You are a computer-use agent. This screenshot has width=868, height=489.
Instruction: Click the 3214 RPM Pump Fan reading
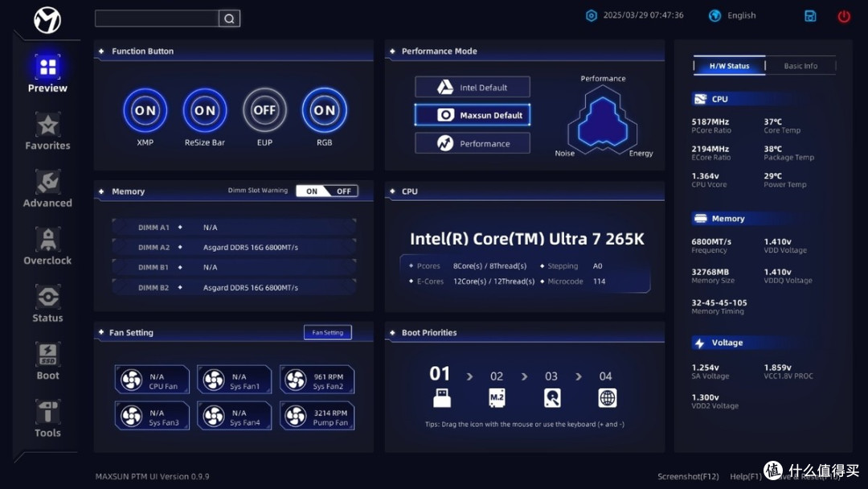click(x=330, y=413)
